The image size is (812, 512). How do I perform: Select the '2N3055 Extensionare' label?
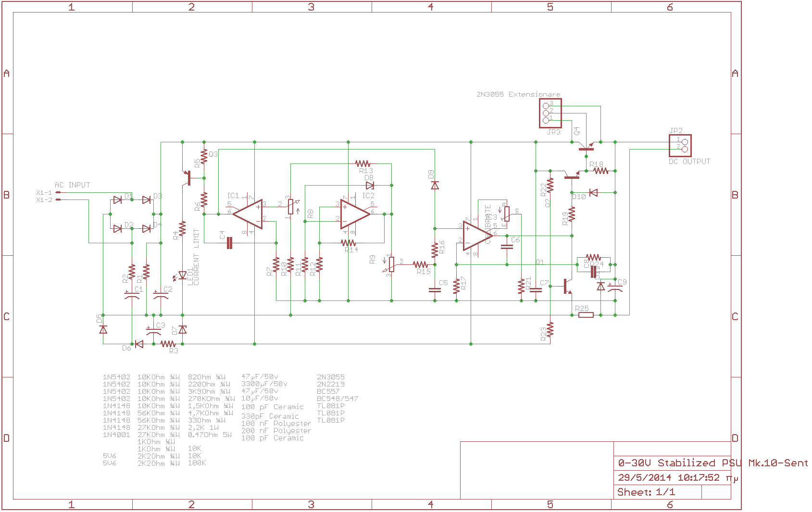click(x=518, y=94)
